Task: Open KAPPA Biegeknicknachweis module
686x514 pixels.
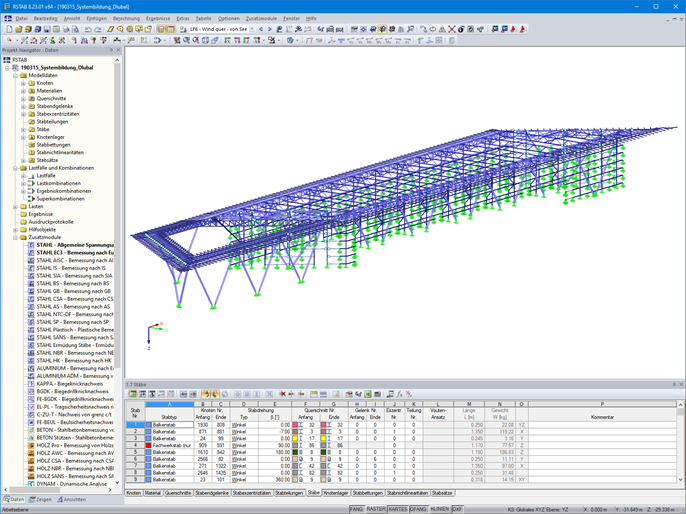Action: pyautogui.click(x=70, y=383)
